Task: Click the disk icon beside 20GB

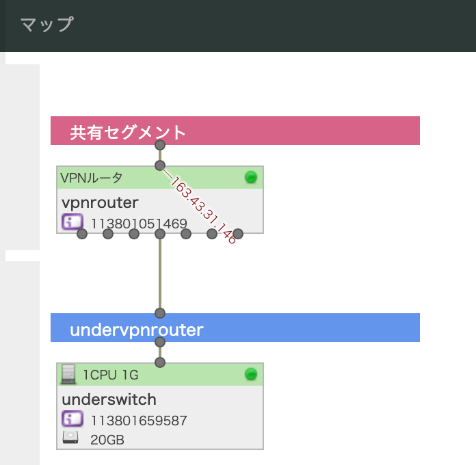Action: click(70, 438)
